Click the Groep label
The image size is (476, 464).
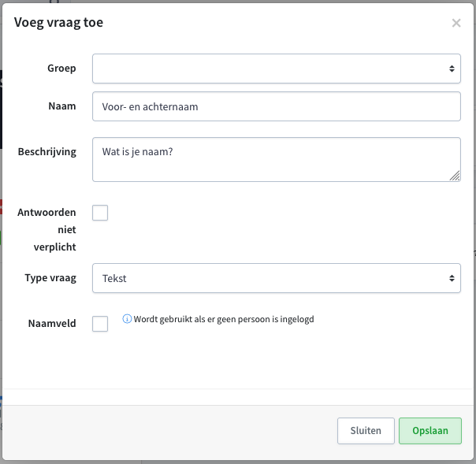[x=61, y=69]
